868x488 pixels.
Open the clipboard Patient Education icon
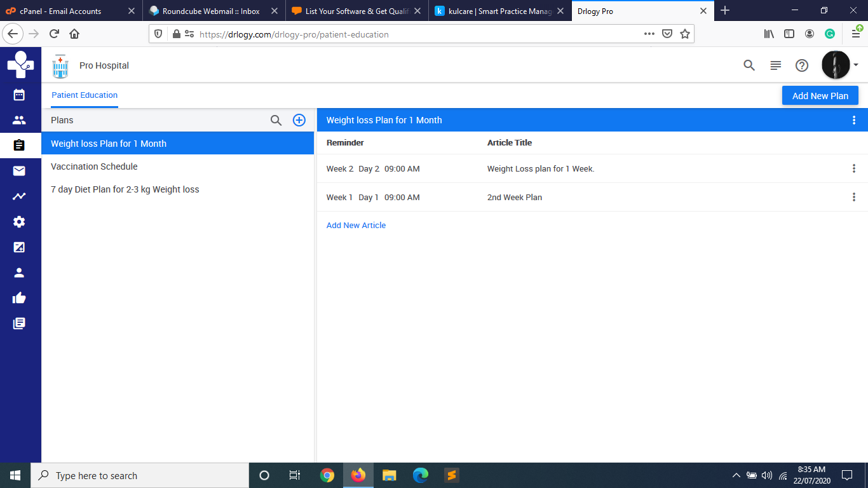click(x=19, y=145)
